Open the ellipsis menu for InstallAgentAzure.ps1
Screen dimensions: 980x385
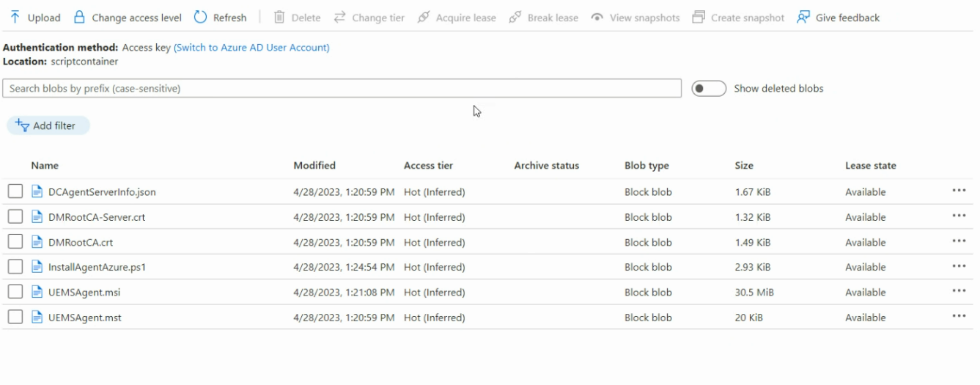click(959, 266)
